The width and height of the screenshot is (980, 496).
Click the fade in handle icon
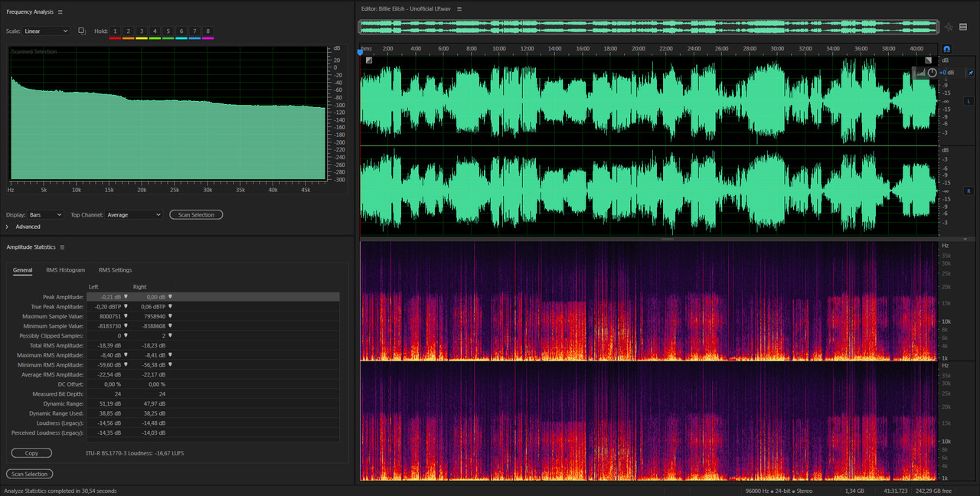click(368, 60)
